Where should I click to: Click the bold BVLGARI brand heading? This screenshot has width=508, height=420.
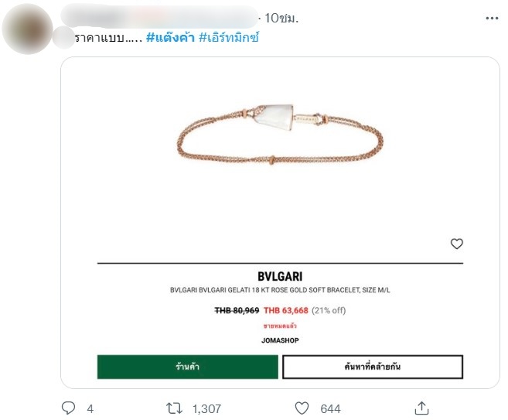pyautogui.click(x=279, y=276)
